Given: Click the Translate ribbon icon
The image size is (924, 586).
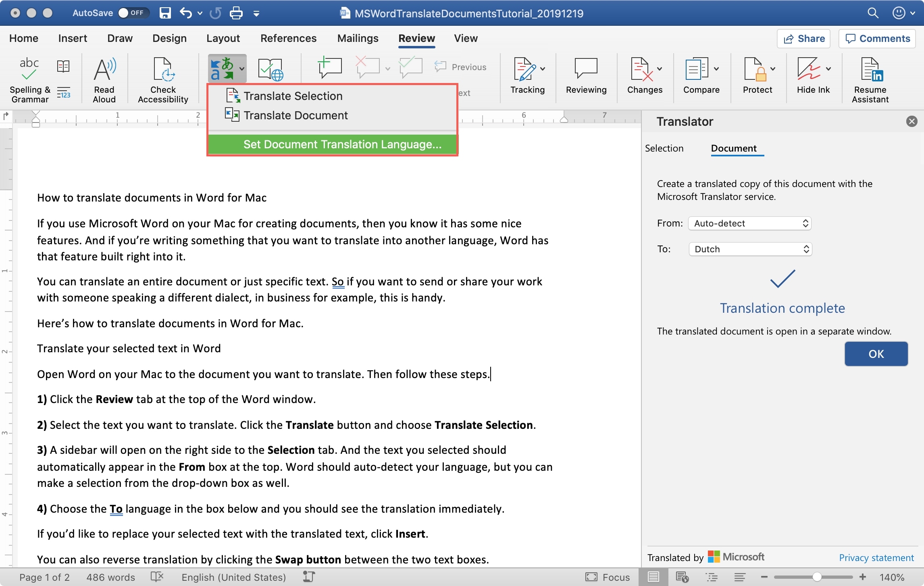Looking at the screenshot, I should point(221,69).
